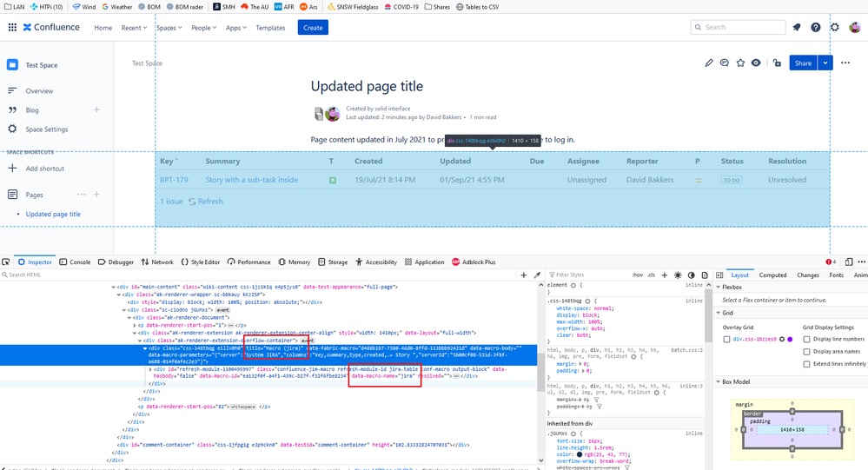Create a new node in HTML inspector
The width and height of the screenshot is (868, 470).
coord(524,275)
